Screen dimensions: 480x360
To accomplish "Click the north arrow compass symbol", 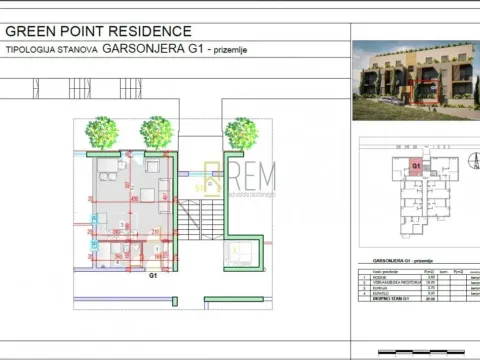I will point(475,161).
